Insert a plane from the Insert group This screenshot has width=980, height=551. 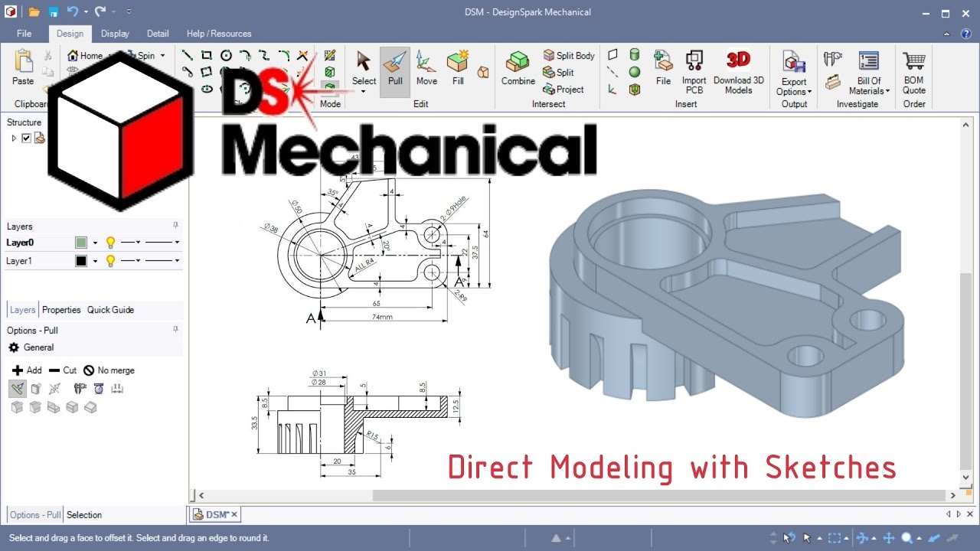(612, 55)
